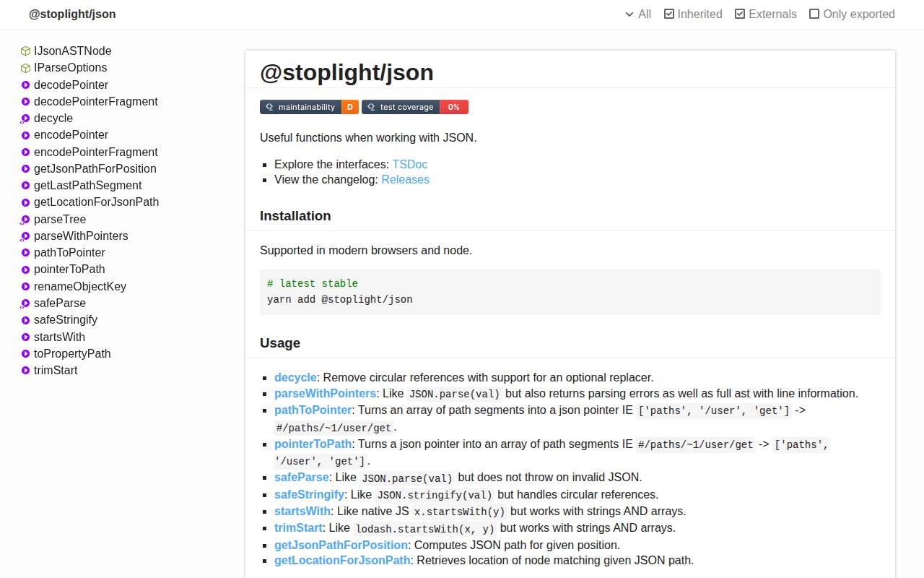The width and height of the screenshot is (924, 578).
Task: Click the getLastPathSegment function icon
Action: tap(25, 186)
